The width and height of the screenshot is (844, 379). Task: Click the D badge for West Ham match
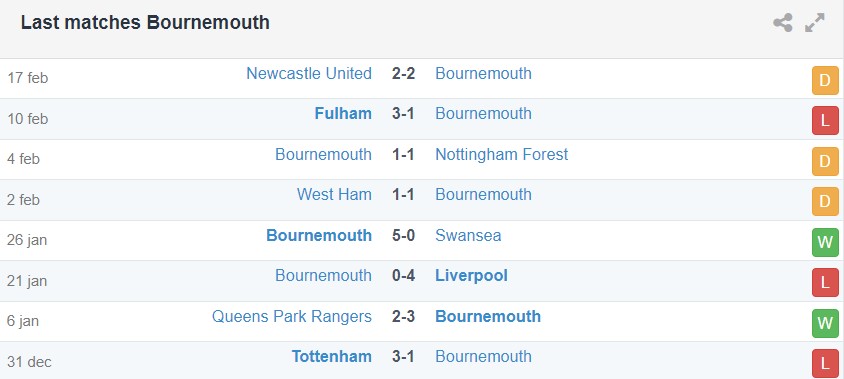click(825, 201)
